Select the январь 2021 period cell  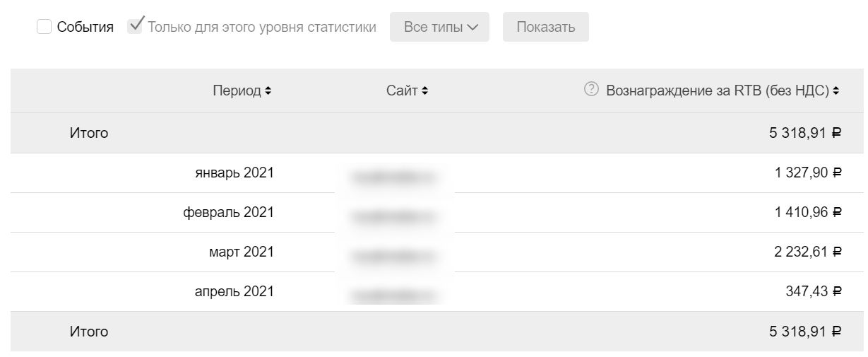[234, 172]
